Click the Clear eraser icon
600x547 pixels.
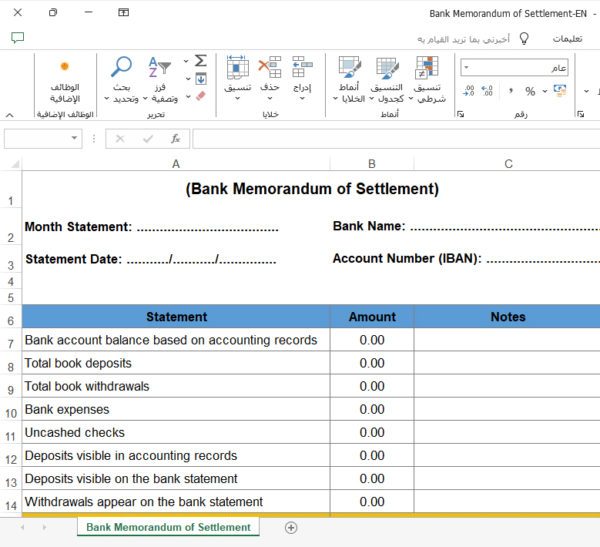click(200, 96)
